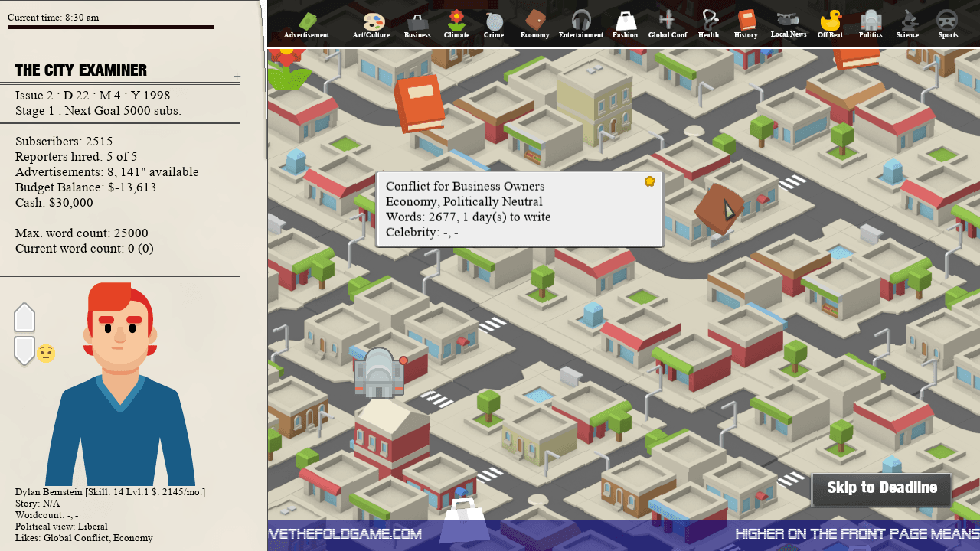Switch to next reporter with down arrow
This screenshot has width=980, height=551.
pyautogui.click(x=24, y=350)
